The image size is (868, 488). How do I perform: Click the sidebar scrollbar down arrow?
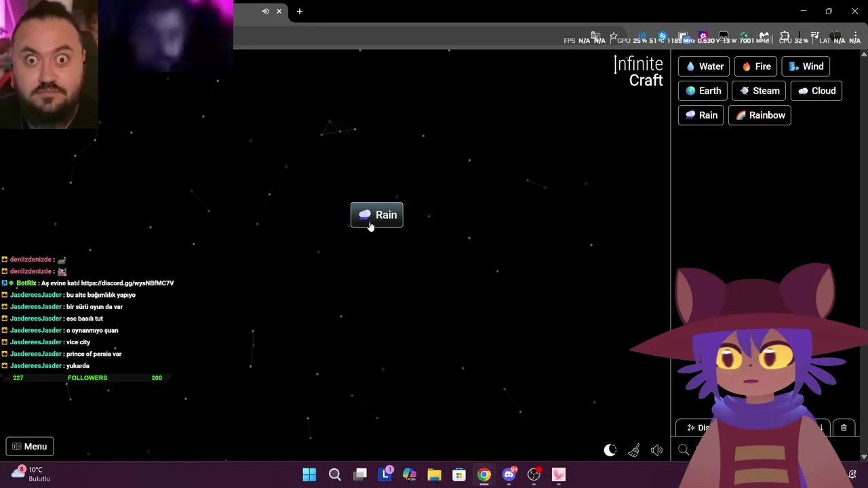click(x=864, y=457)
